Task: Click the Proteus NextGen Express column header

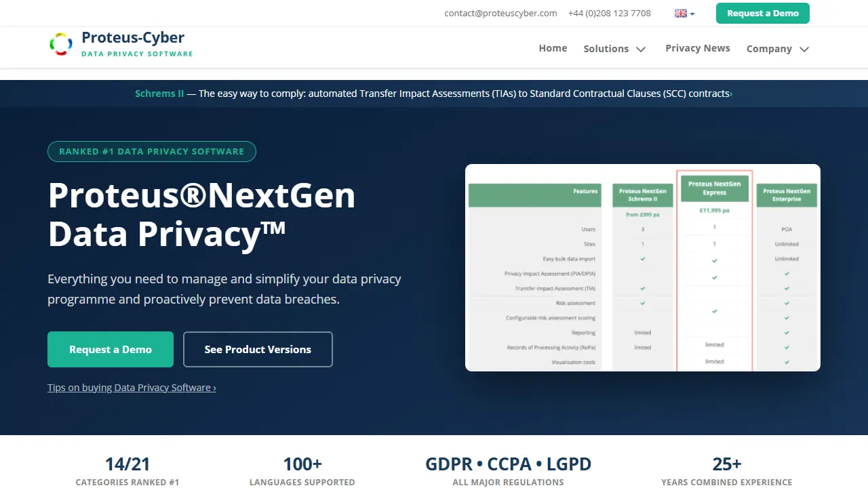Action: [x=714, y=188]
